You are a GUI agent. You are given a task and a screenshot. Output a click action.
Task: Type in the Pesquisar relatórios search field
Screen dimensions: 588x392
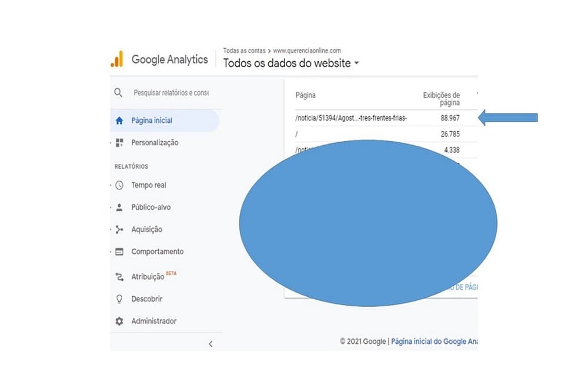(171, 93)
